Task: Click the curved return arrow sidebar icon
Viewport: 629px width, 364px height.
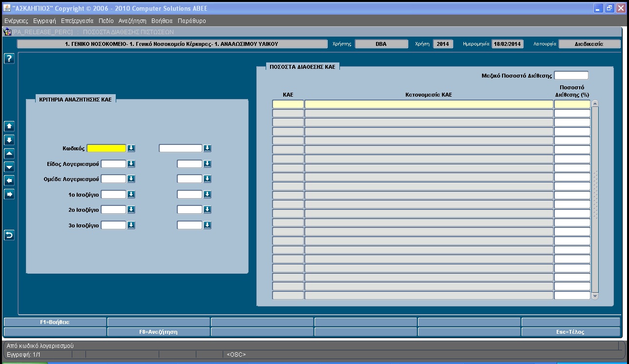Action: coord(9,235)
